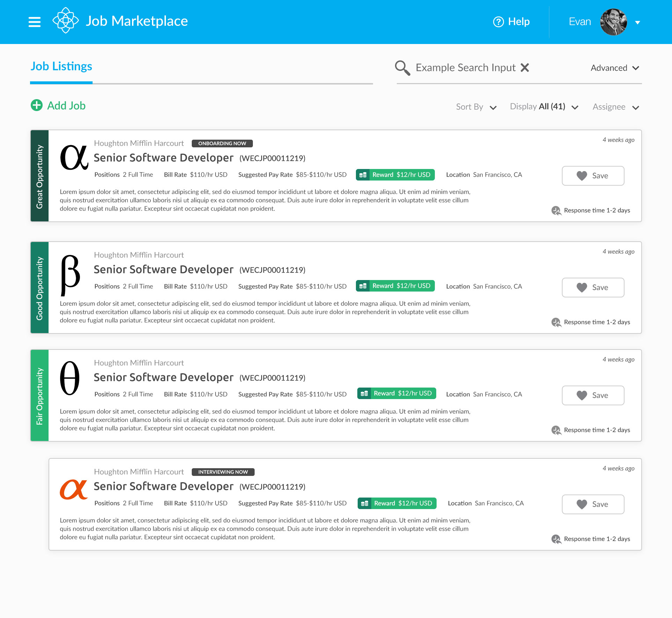672x618 pixels.
Task: Click the Save heart icon on Great Opportunity listing
Action: pyautogui.click(x=582, y=175)
